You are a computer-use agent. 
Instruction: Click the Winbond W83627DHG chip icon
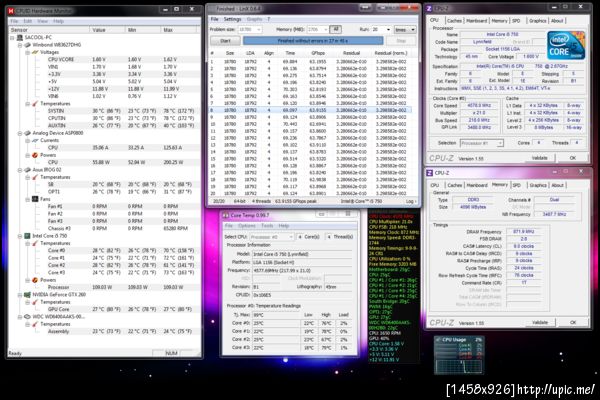click(27, 45)
